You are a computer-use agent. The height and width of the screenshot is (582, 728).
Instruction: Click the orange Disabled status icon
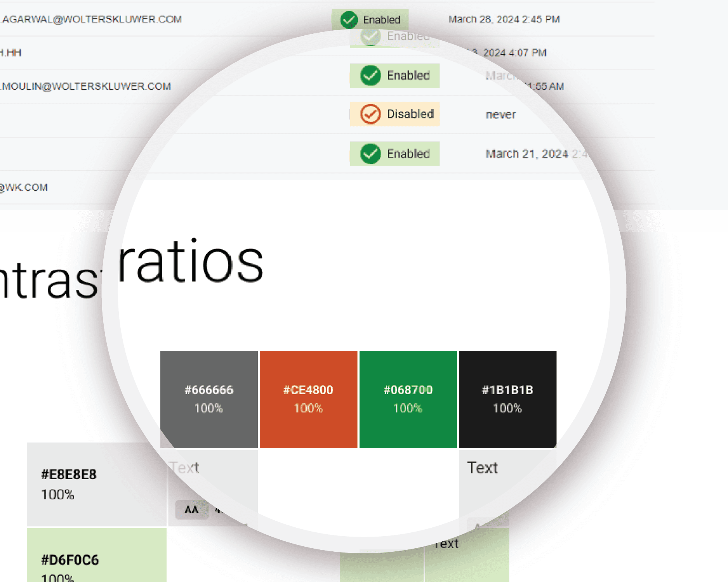370,114
